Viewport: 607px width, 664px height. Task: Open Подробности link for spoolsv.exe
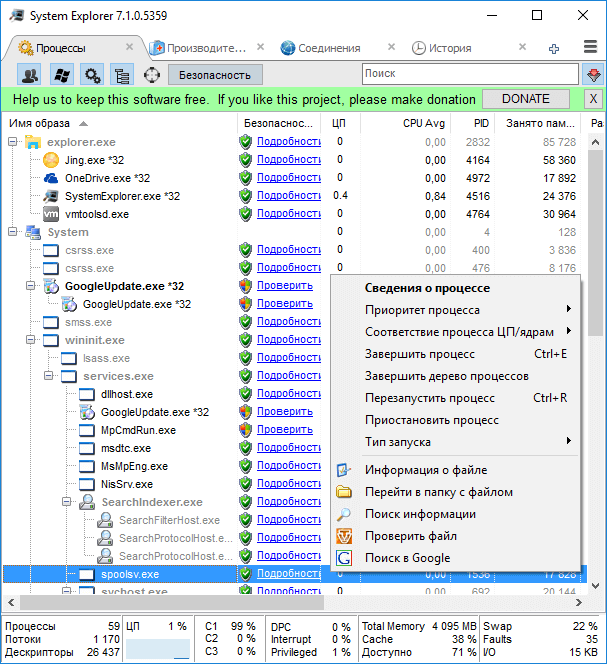click(289, 573)
